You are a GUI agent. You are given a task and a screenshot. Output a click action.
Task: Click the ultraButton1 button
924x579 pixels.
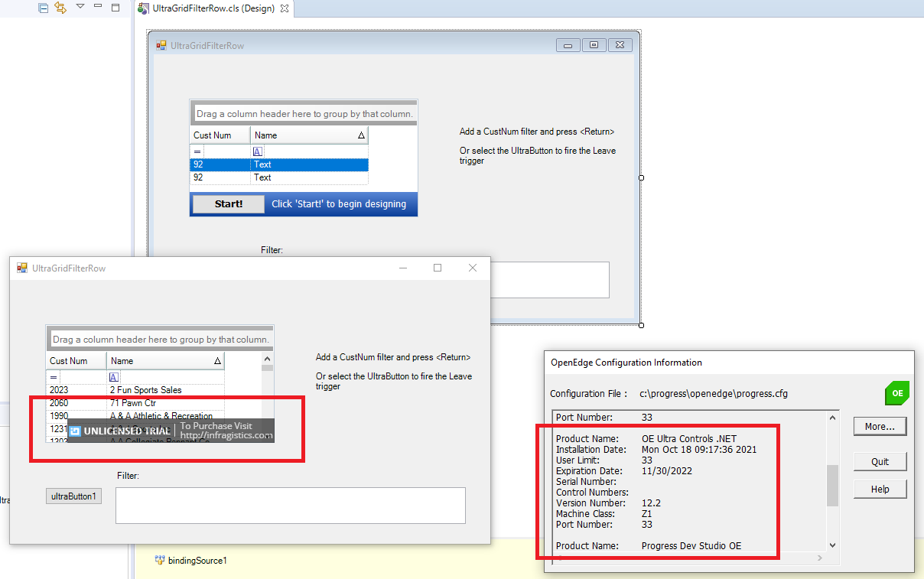(73, 496)
